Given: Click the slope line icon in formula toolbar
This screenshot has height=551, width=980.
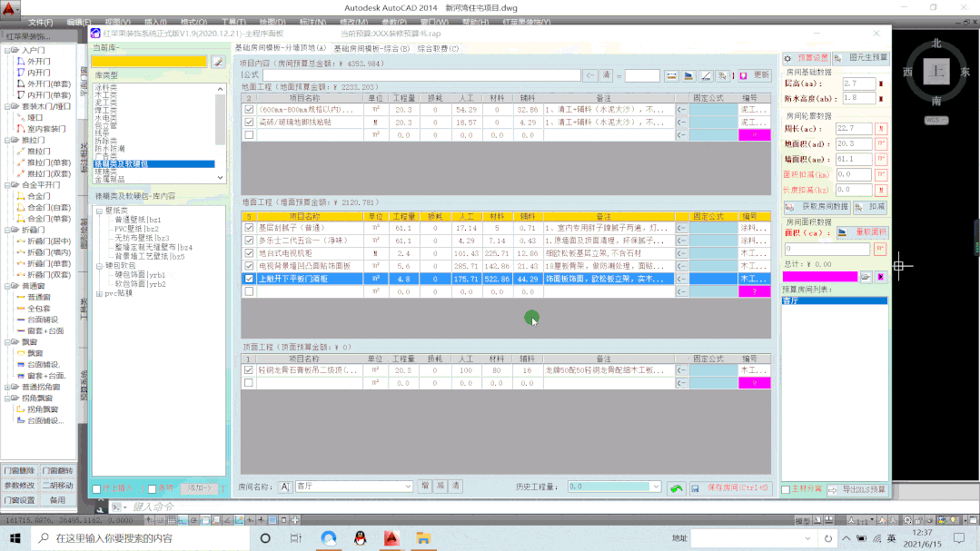Looking at the screenshot, I should 706,75.
